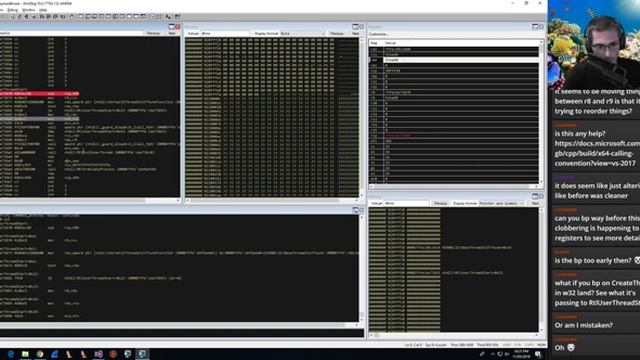Open the docs.microsoft.com link in chat
The height and width of the screenshot is (360, 640).
pyautogui.click(x=597, y=153)
